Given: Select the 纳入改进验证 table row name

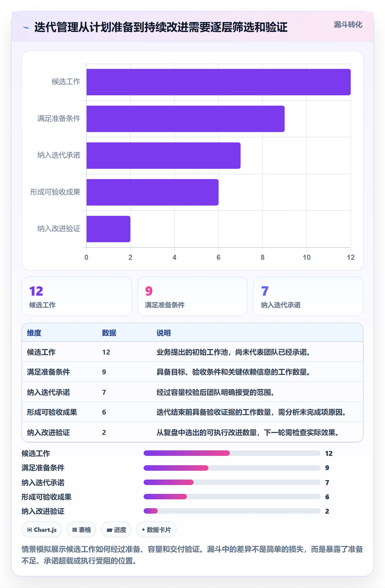Looking at the screenshot, I should click(x=48, y=432).
